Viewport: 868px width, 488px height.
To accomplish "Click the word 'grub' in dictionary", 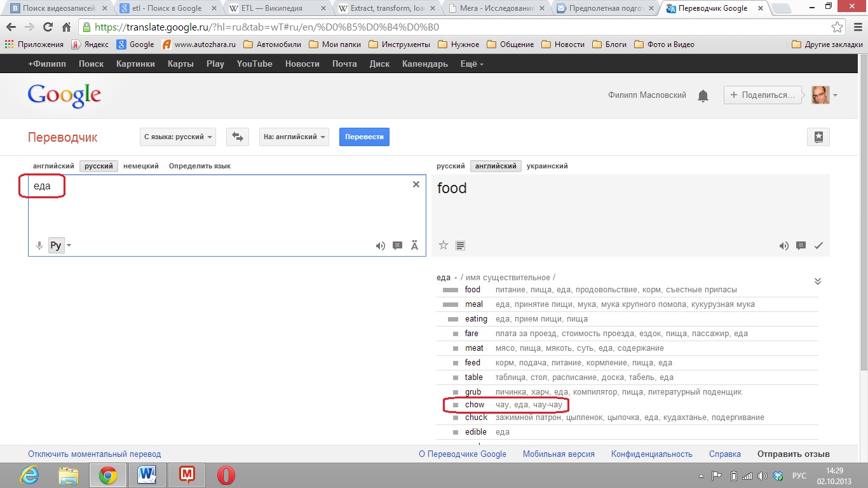I will [473, 392].
